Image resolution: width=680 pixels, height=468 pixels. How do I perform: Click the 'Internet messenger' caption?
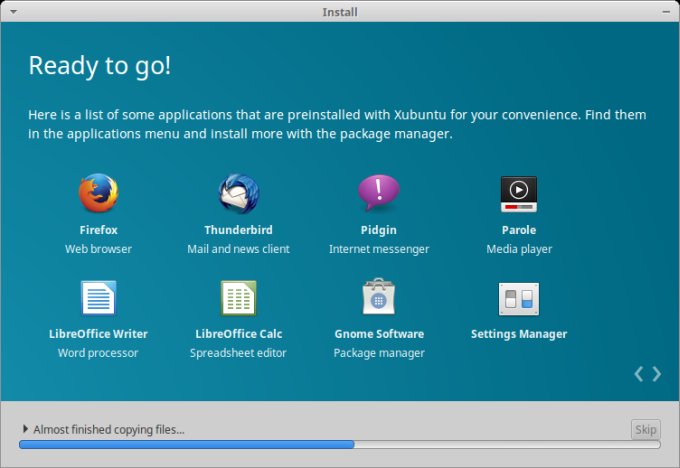pos(379,249)
